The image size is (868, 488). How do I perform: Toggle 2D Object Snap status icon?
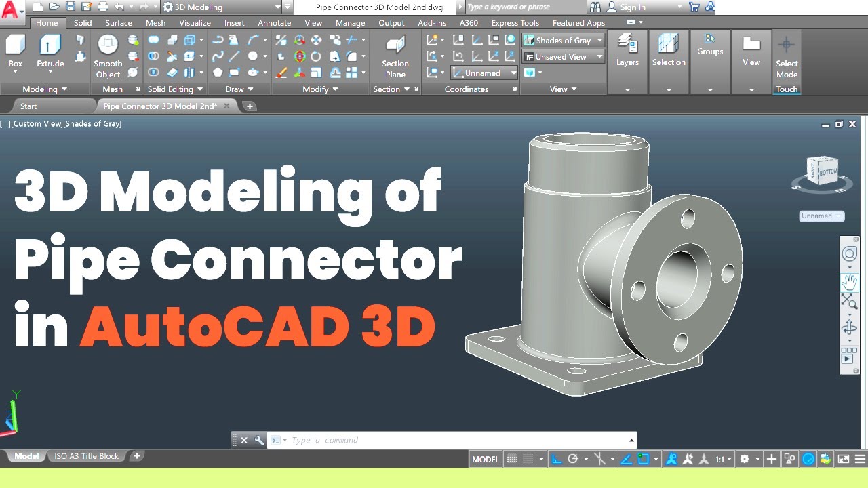[643, 459]
